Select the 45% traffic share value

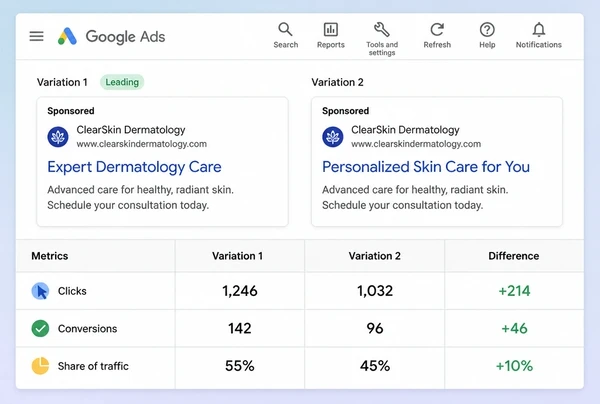pyautogui.click(x=375, y=366)
